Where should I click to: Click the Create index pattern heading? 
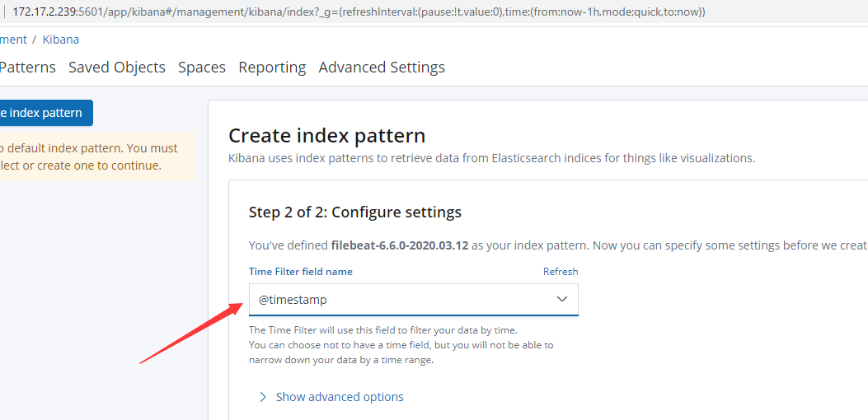pos(327,136)
